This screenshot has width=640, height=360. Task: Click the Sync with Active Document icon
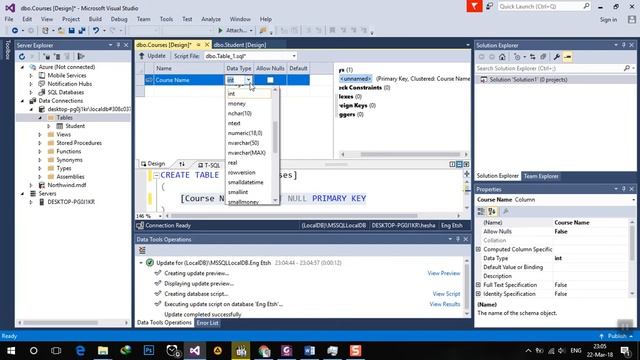[532, 57]
